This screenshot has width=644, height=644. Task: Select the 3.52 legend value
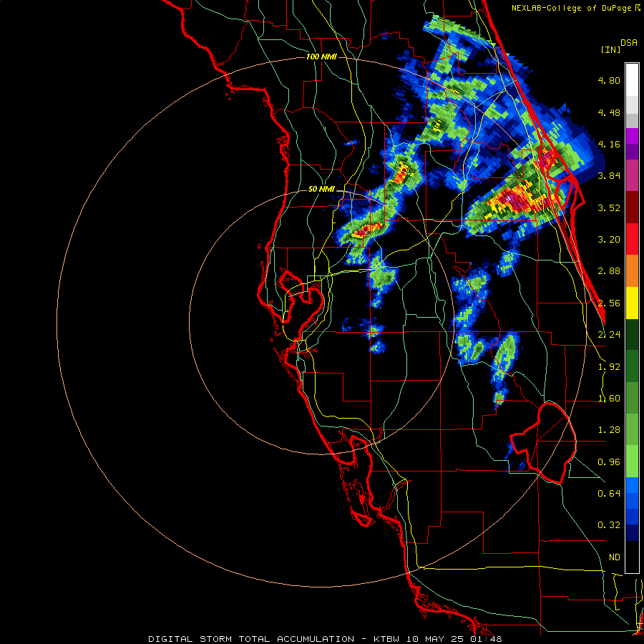[609, 208]
